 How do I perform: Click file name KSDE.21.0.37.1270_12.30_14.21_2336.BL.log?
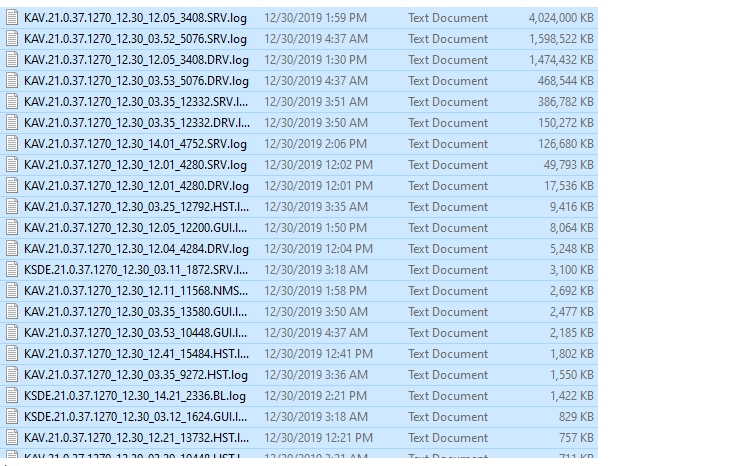[x=135, y=396]
